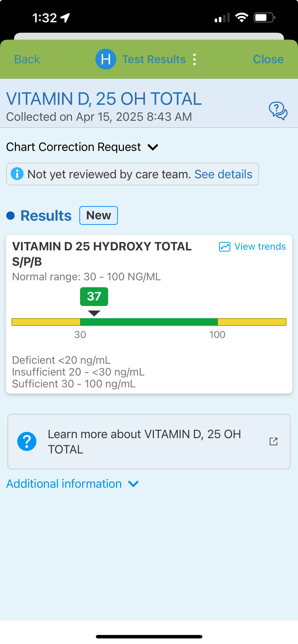298x644 pixels.
Task: Tap the View trends link
Action: tap(260, 246)
